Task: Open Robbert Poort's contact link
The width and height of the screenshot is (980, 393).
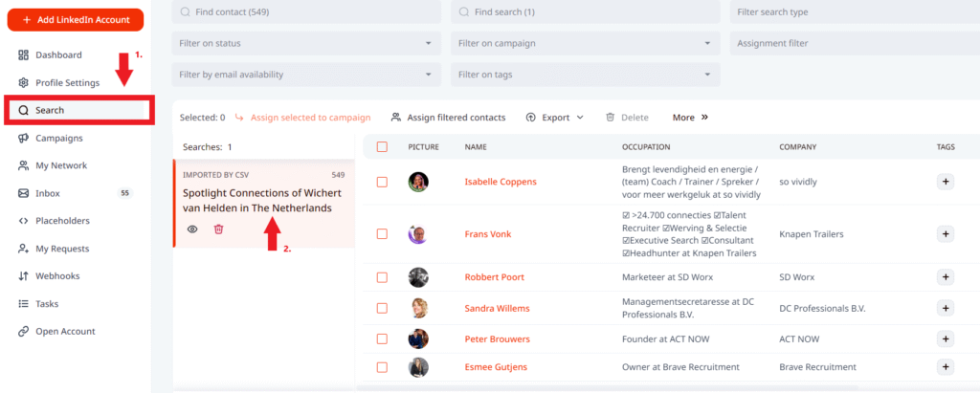Action: tap(494, 277)
